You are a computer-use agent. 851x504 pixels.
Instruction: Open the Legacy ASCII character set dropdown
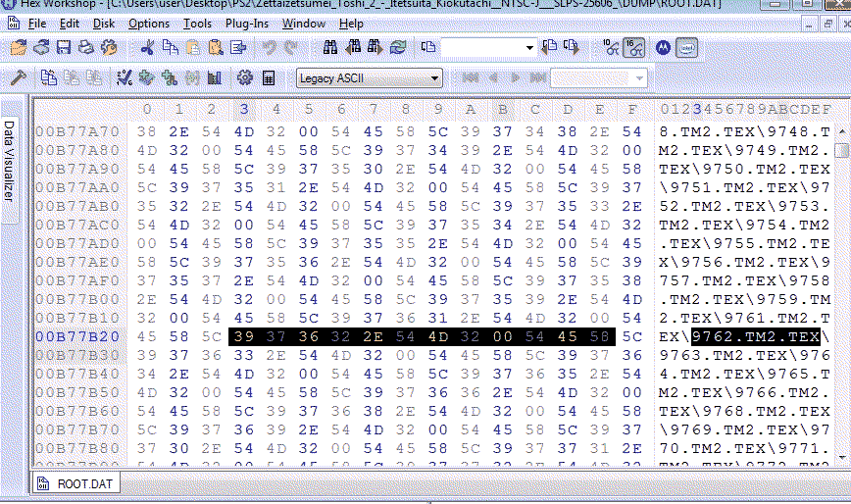(369, 78)
